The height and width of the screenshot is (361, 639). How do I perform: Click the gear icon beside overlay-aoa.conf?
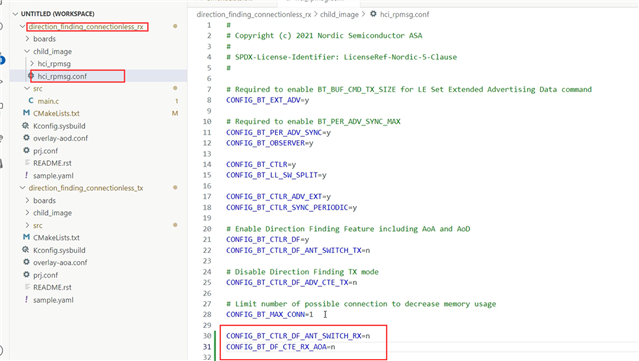(x=26, y=262)
